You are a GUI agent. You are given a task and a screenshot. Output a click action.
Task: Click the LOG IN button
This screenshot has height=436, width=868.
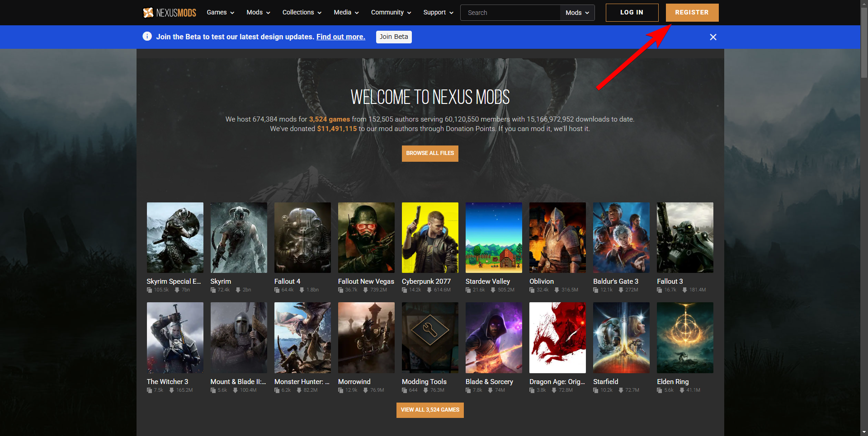(x=632, y=13)
